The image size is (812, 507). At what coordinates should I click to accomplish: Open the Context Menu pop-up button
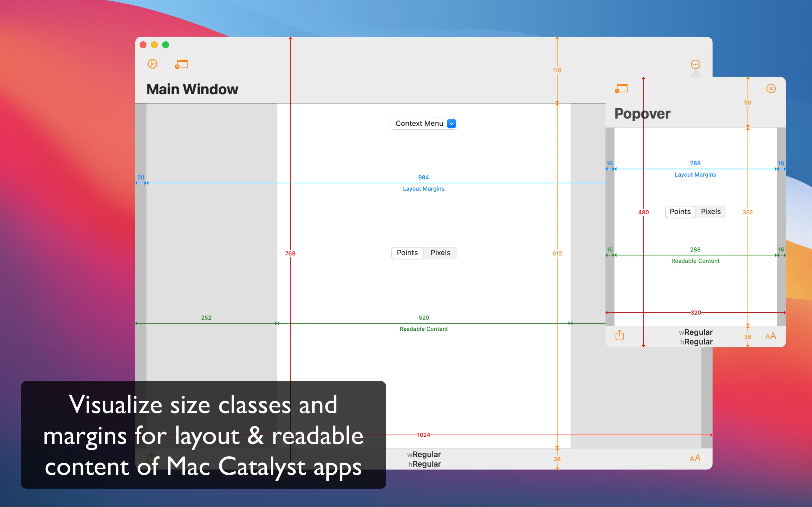click(420, 123)
